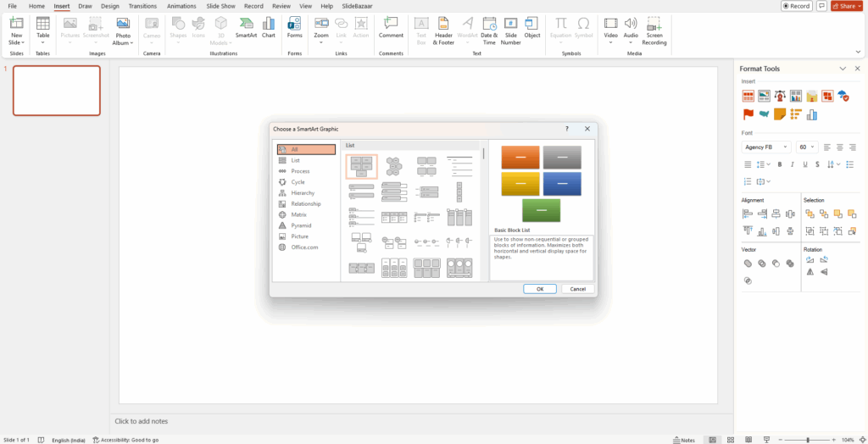Click the bar chart icon in Format Tools

click(811, 114)
